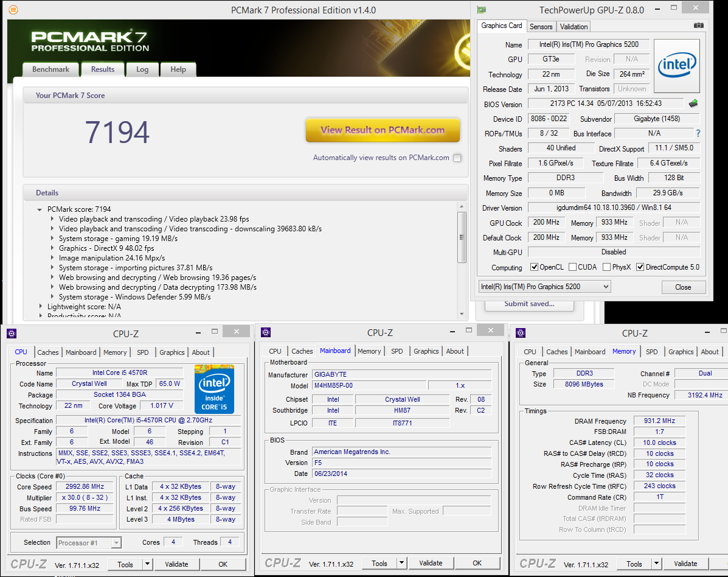This screenshot has height=577, width=728.
Task: Click the left CPU-Z window title icon
Action: 12,333
